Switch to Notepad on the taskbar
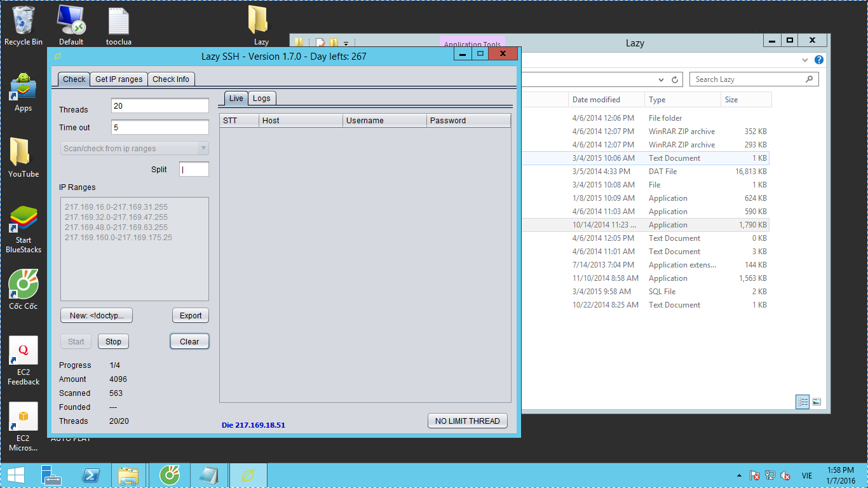Screen dimensions: 868x488 208,475
